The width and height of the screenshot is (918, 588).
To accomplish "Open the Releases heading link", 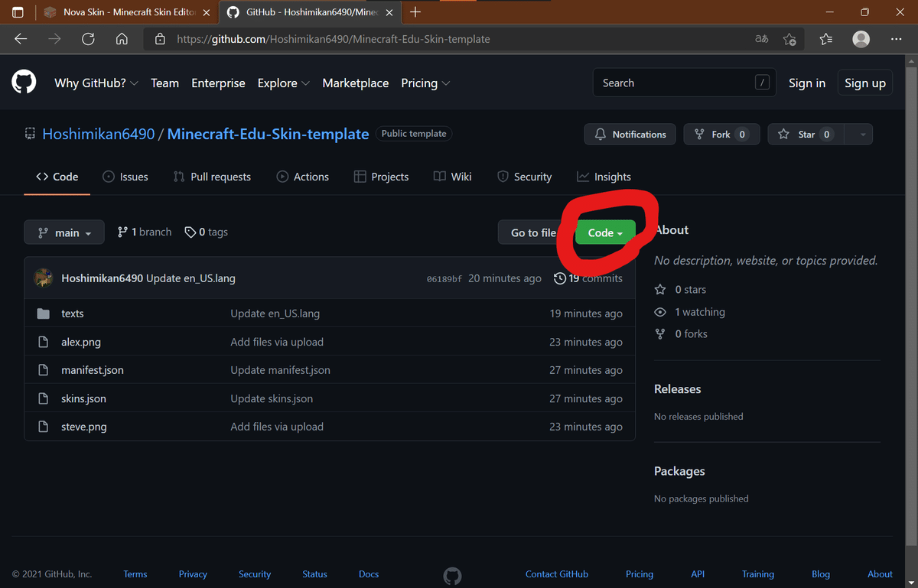I will click(678, 389).
